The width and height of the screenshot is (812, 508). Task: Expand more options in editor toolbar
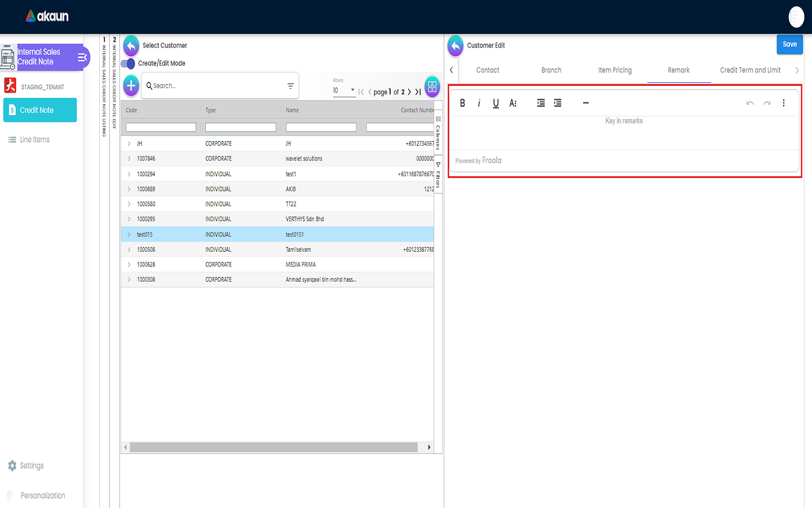783,103
